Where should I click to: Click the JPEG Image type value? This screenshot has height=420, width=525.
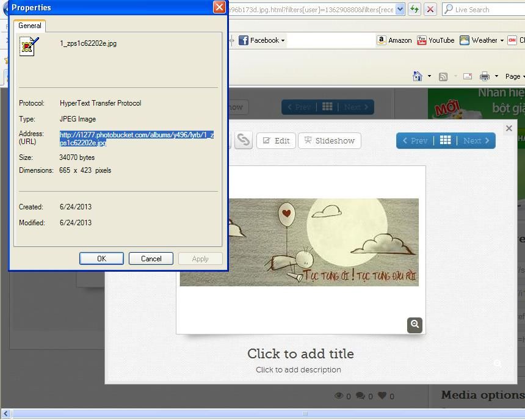coord(78,119)
